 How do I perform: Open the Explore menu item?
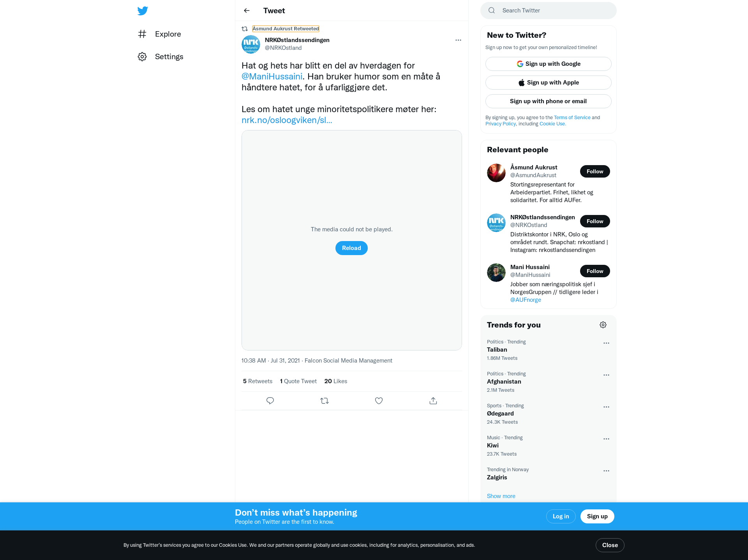click(159, 34)
